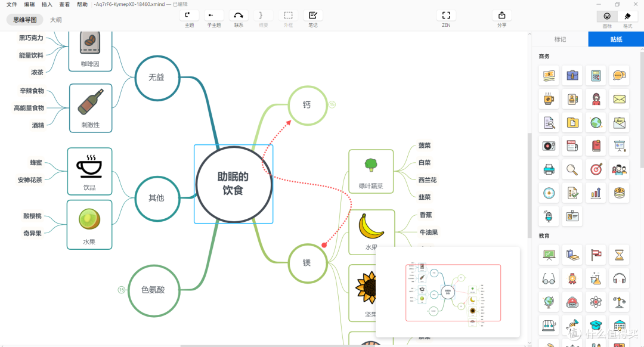Image resolution: width=644 pixels, height=347 pixels.
Task: Expand the collapsed 钙 branch count badge
Action: [x=332, y=105]
